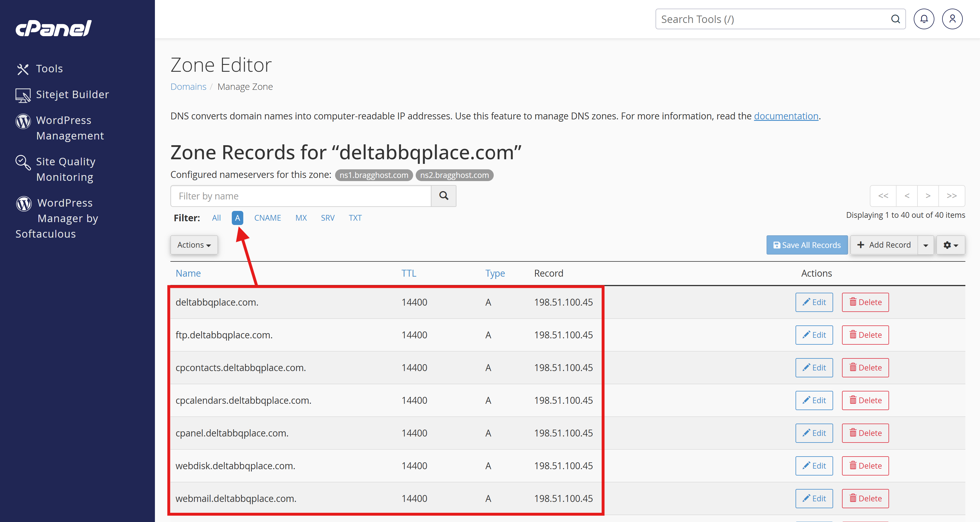Screen dimensions: 980x522
Task: Click the notifications bell icon
Action: 924,19
